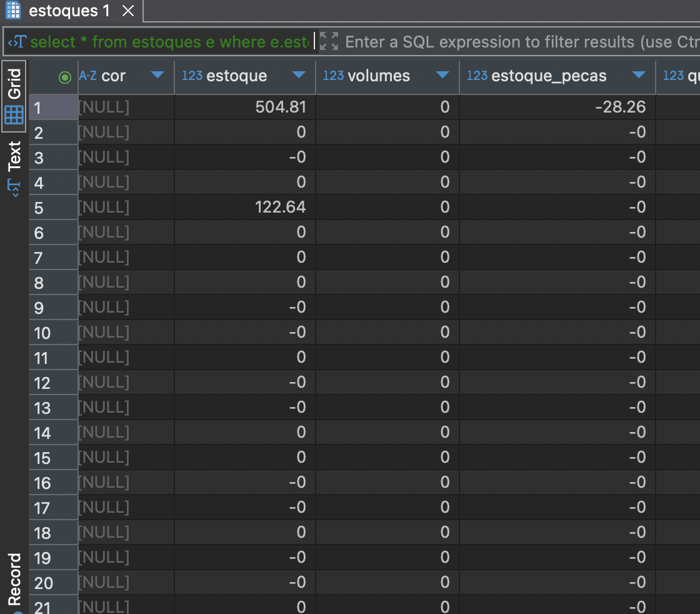
Task: Expand the estoque_pecas column dropdown arrow
Action: pos(638,76)
